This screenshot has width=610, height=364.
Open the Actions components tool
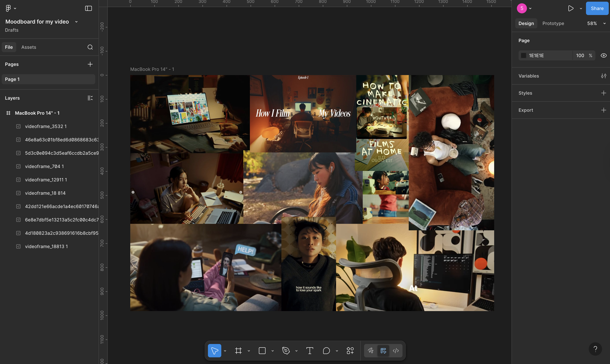coord(350,351)
